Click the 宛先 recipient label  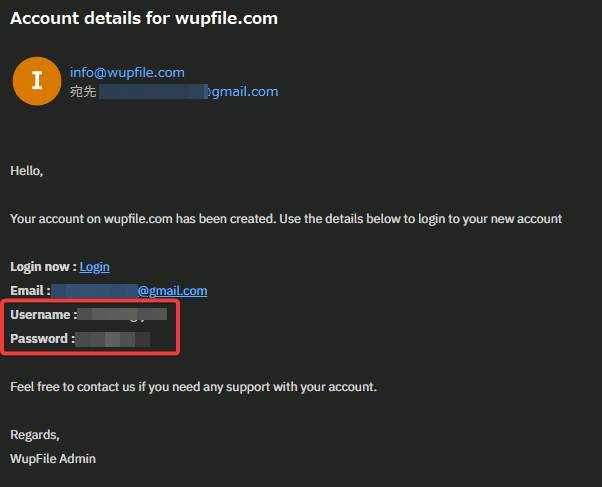tap(83, 92)
